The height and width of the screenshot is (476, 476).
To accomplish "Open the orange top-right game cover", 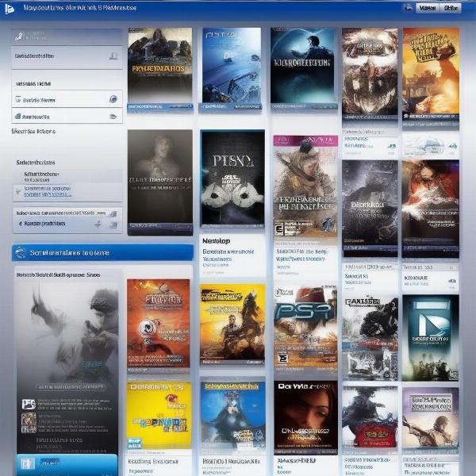I will click(431, 71).
